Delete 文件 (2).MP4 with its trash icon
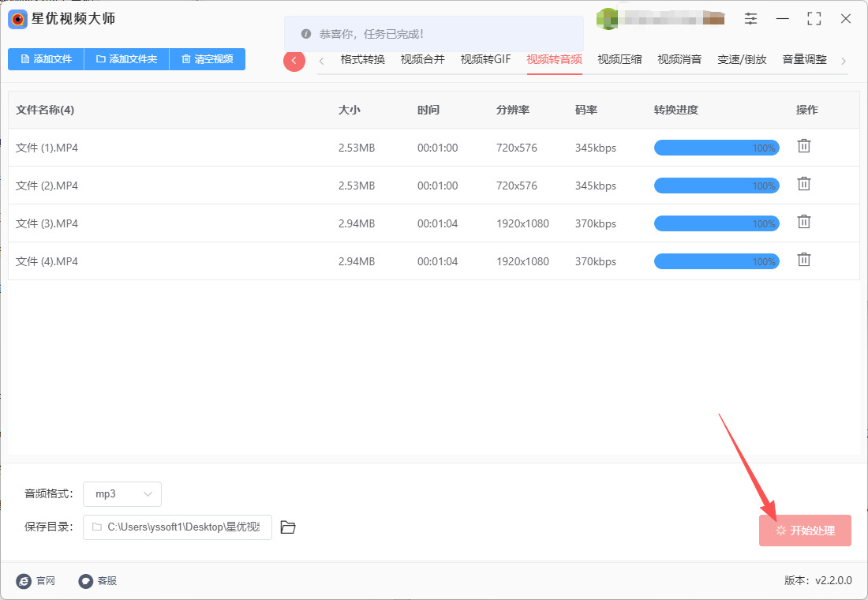 pyautogui.click(x=804, y=184)
